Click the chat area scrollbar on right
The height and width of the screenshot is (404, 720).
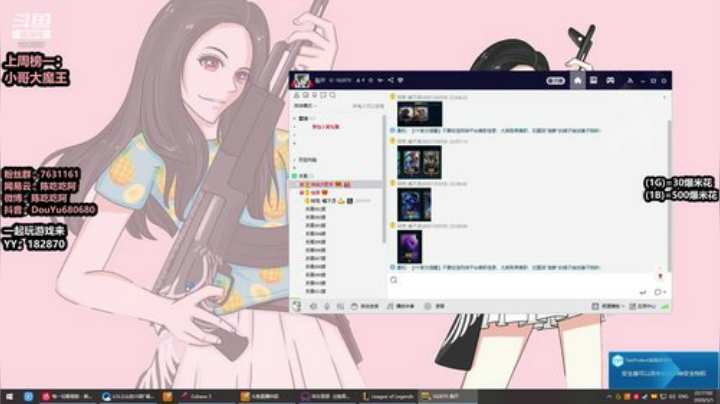coord(669,195)
